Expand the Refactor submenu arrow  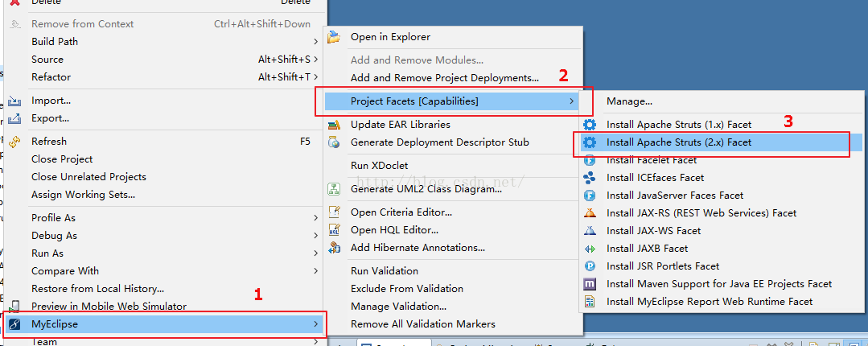tap(315, 77)
